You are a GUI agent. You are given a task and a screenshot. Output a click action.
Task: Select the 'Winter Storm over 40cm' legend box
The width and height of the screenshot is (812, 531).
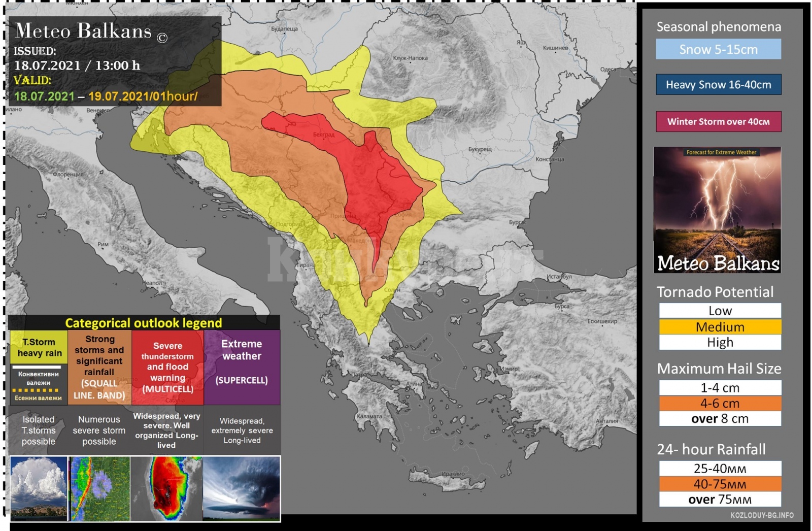click(x=718, y=122)
